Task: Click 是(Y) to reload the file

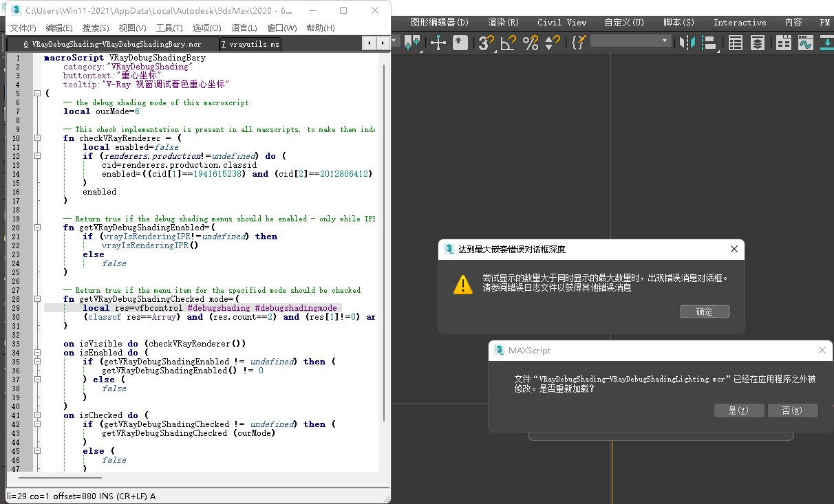Action: pos(739,410)
